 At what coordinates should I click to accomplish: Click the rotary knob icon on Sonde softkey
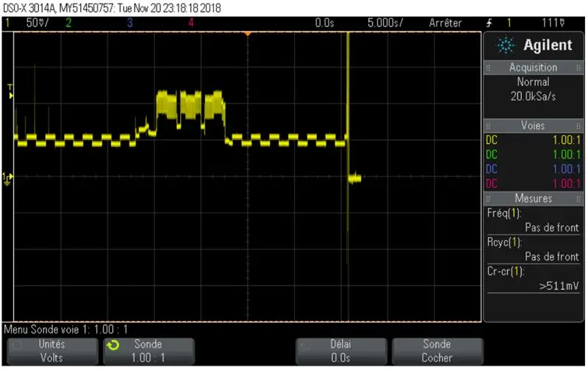point(113,345)
